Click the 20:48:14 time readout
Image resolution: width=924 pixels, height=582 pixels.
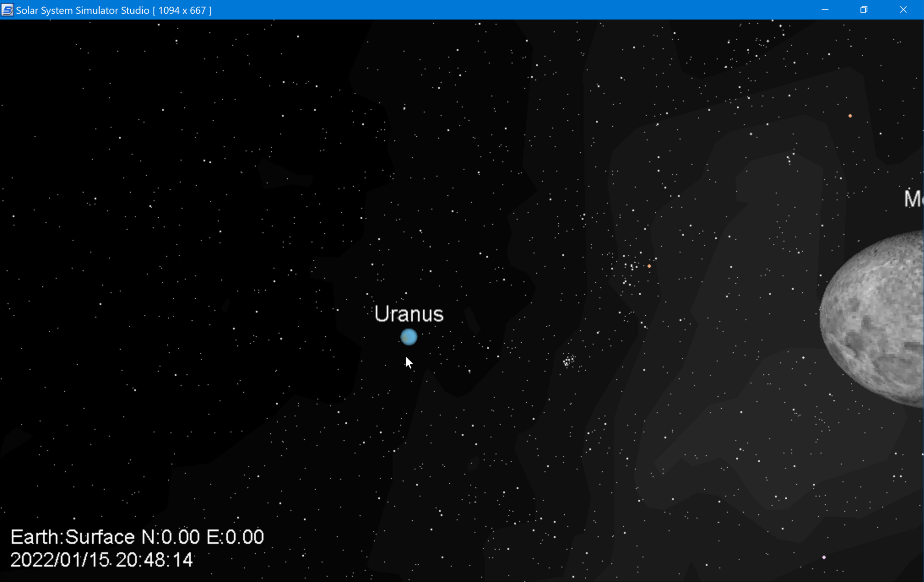[154, 560]
